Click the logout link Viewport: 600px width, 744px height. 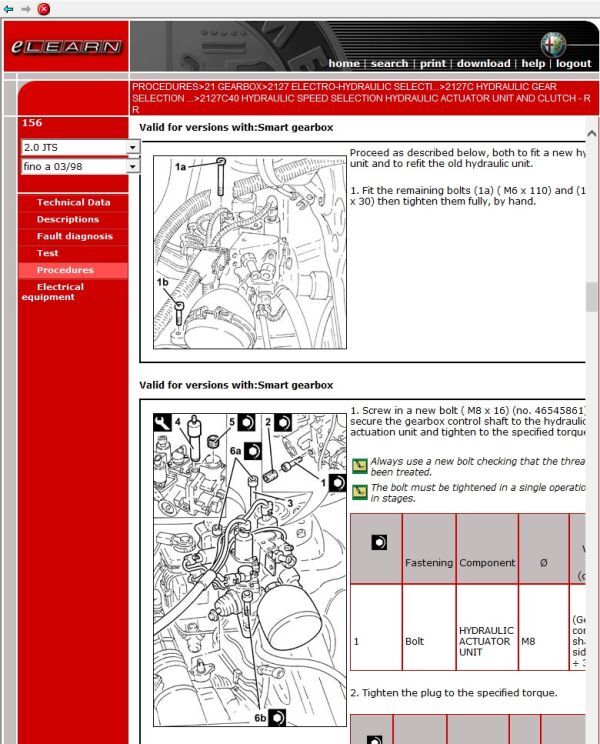(573, 64)
